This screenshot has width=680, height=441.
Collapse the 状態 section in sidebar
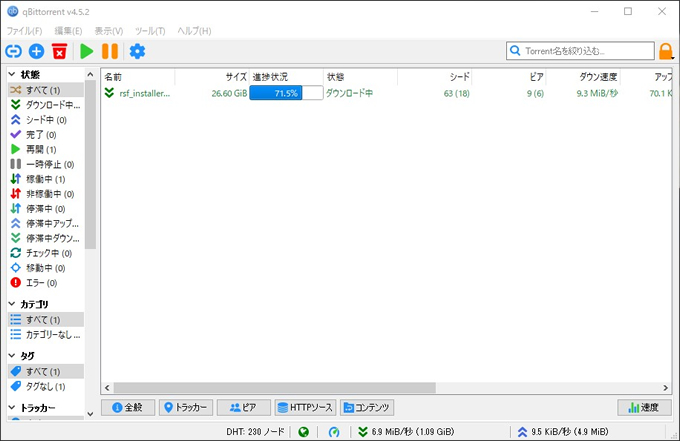pyautogui.click(x=12, y=75)
